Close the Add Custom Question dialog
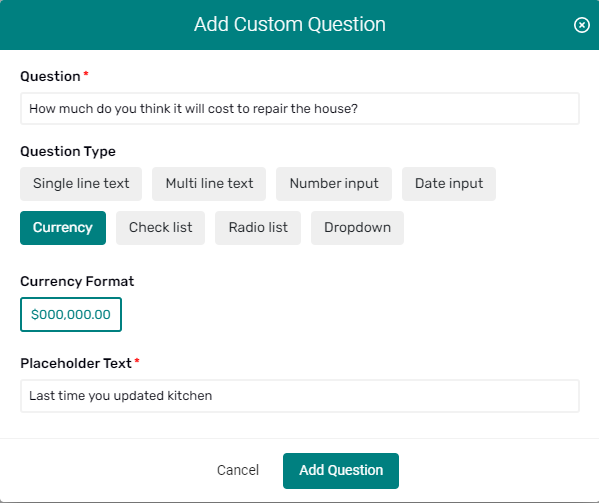 tap(581, 25)
